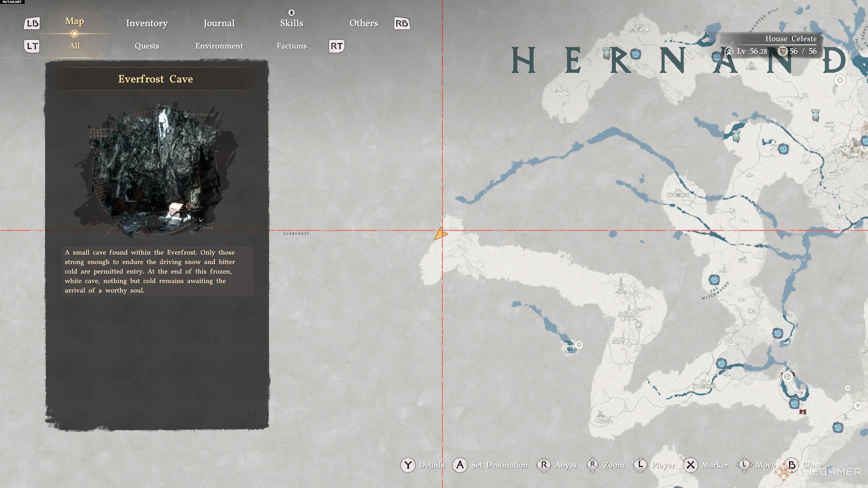Switch to the Journal tab

(x=219, y=23)
